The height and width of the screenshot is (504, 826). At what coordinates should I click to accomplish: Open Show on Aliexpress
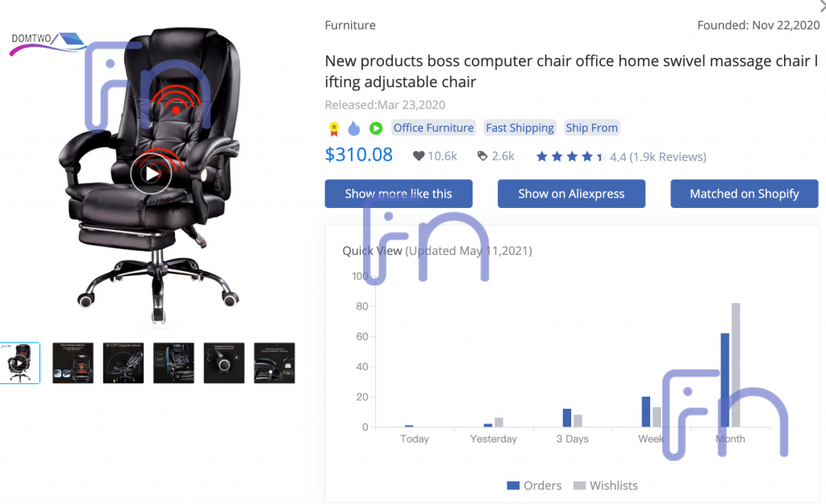pyautogui.click(x=571, y=194)
